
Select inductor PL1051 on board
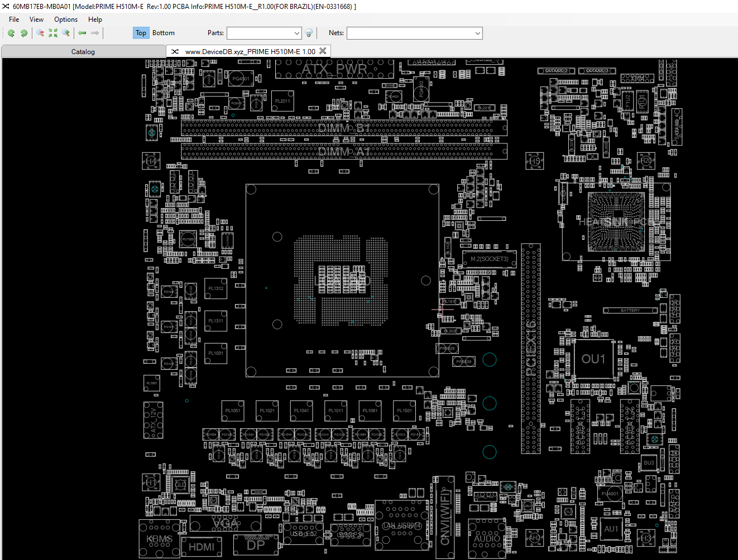[x=233, y=411]
